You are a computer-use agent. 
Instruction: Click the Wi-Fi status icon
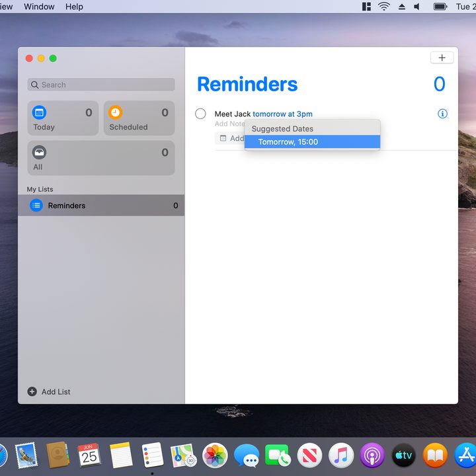[x=384, y=7]
